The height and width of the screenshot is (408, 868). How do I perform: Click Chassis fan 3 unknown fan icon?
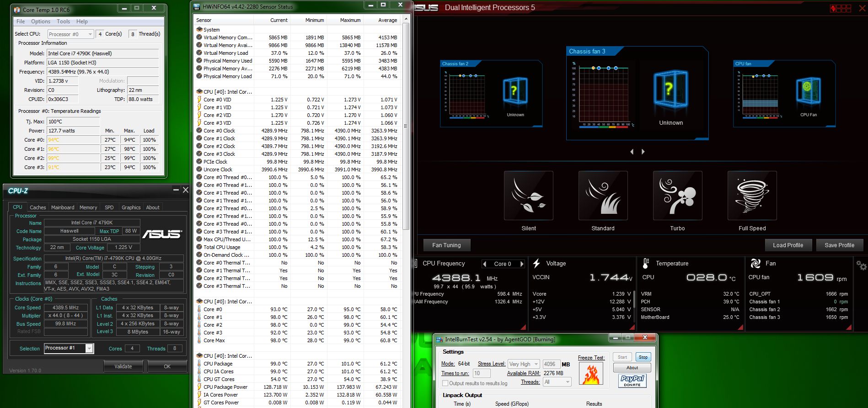(671, 90)
